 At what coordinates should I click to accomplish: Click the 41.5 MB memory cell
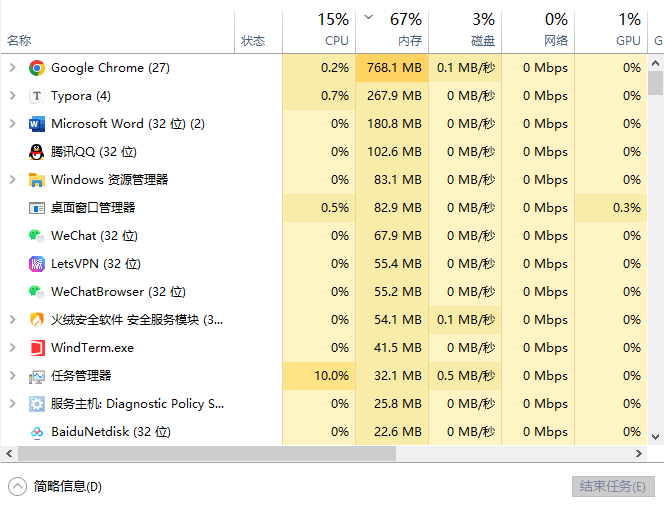pos(392,348)
